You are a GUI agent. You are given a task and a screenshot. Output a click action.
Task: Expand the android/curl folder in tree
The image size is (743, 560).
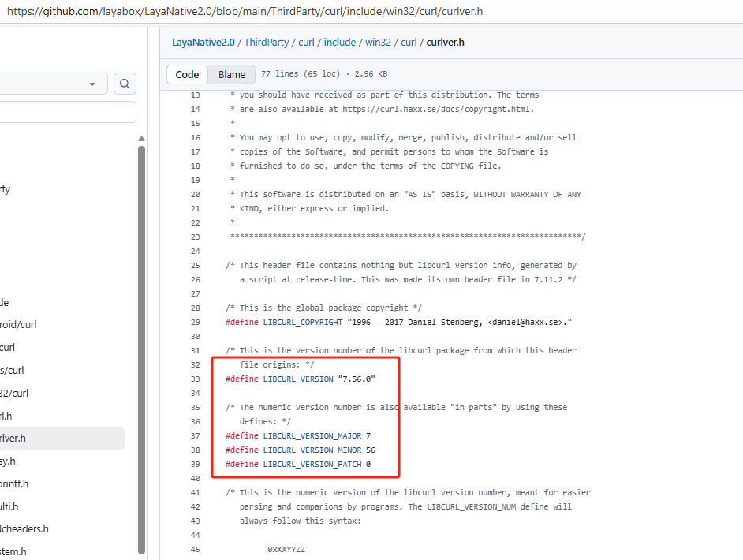18,324
